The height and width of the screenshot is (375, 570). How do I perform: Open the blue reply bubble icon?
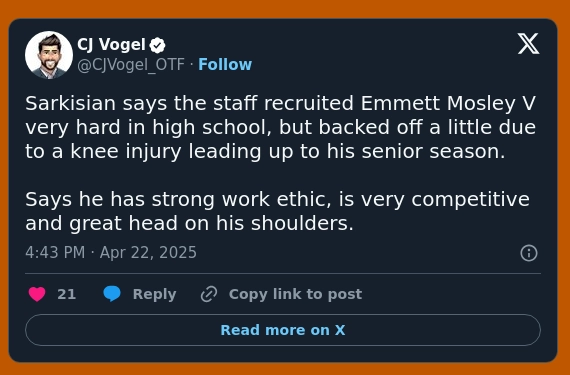pos(112,294)
